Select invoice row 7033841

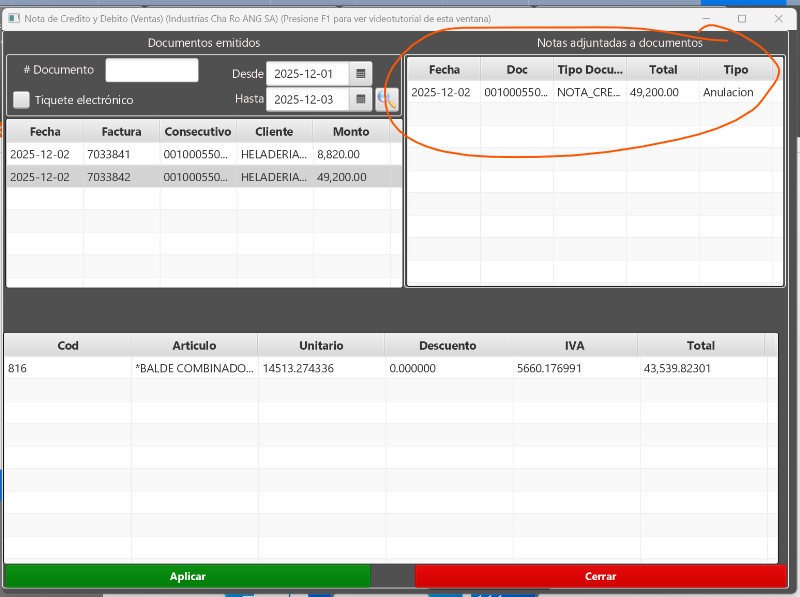pyautogui.click(x=121, y=155)
